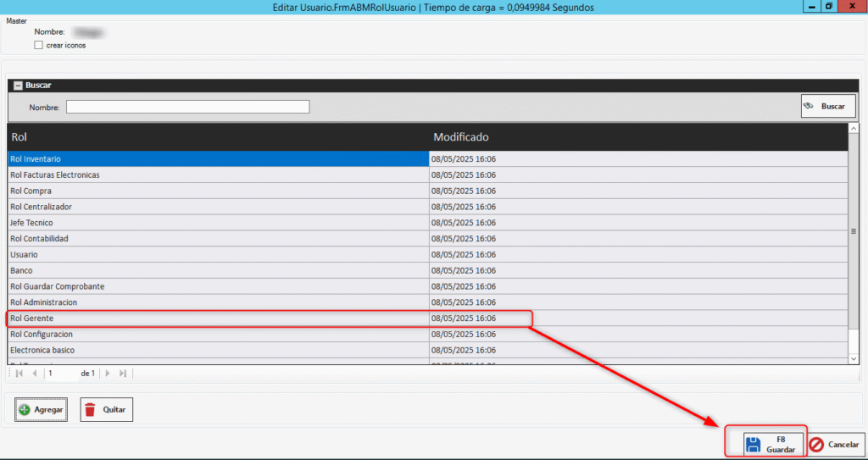Click the Nombre search input field
Image resolution: width=868 pixels, height=460 pixels.
click(187, 107)
